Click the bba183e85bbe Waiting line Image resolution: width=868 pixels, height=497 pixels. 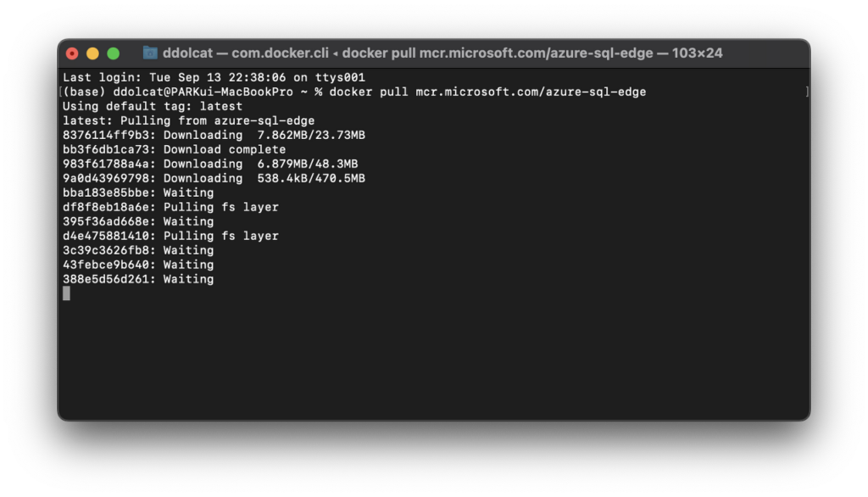click(x=138, y=193)
